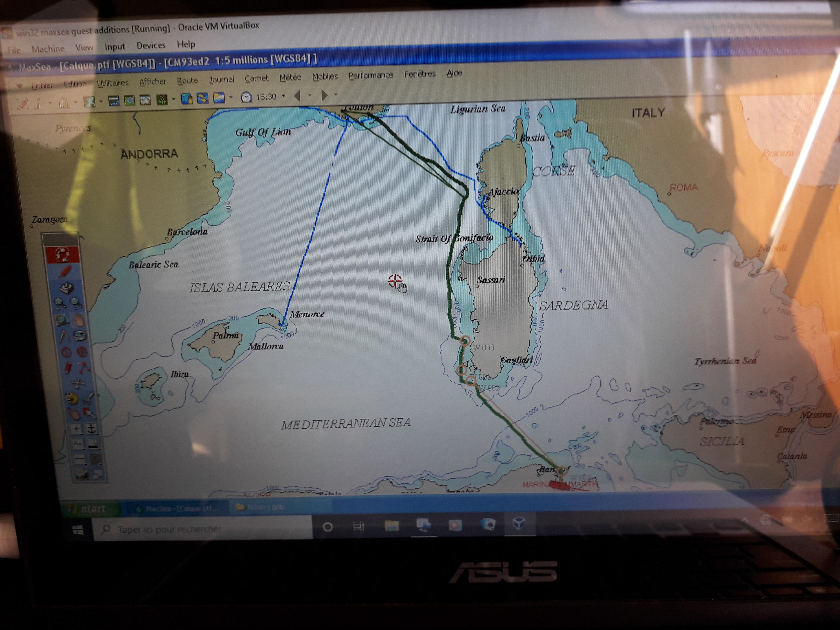Toggle the 3D terrain view toolbar icon
Viewport: 840px width, 630px height.
[145, 100]
